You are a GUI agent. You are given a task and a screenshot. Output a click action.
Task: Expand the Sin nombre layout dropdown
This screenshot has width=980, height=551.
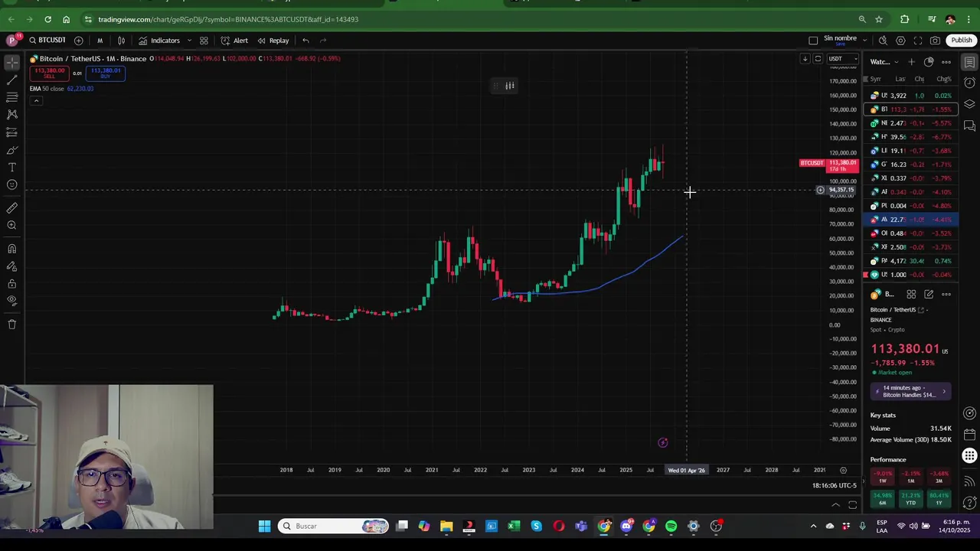coord(865,41)
